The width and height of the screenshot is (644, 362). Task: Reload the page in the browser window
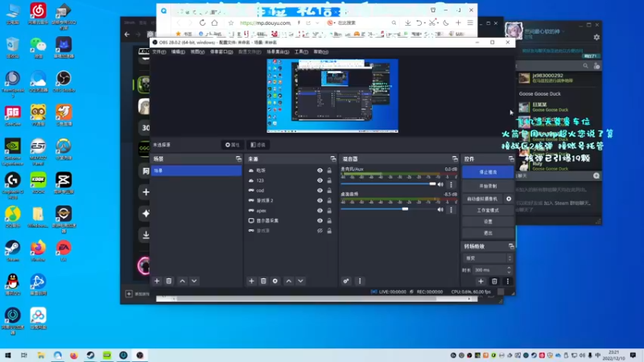click(202, 23)
